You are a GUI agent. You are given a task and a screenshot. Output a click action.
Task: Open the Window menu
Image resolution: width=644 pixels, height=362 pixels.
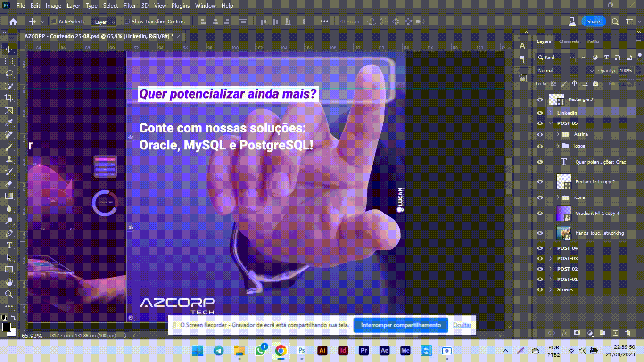[x=205, y=6]
